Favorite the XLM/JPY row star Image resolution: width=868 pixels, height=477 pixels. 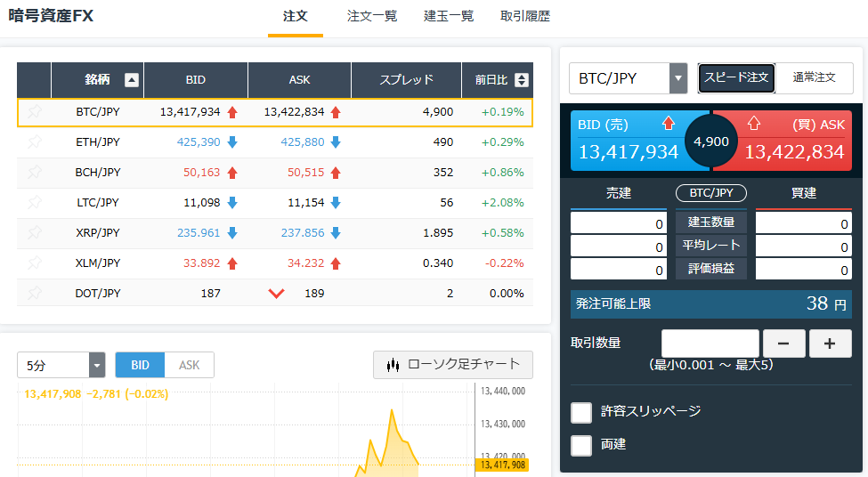tap(35, 263)
